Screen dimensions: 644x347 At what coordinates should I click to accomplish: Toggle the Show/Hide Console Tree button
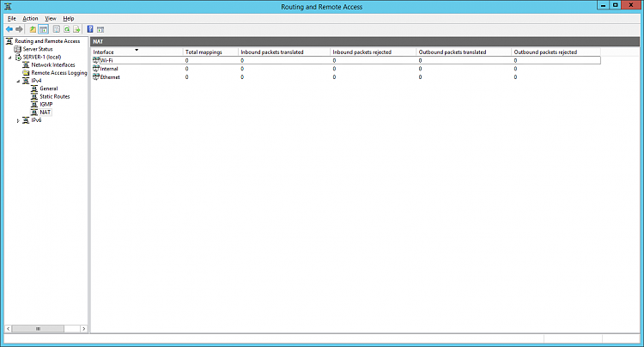[x=43, y=29]
